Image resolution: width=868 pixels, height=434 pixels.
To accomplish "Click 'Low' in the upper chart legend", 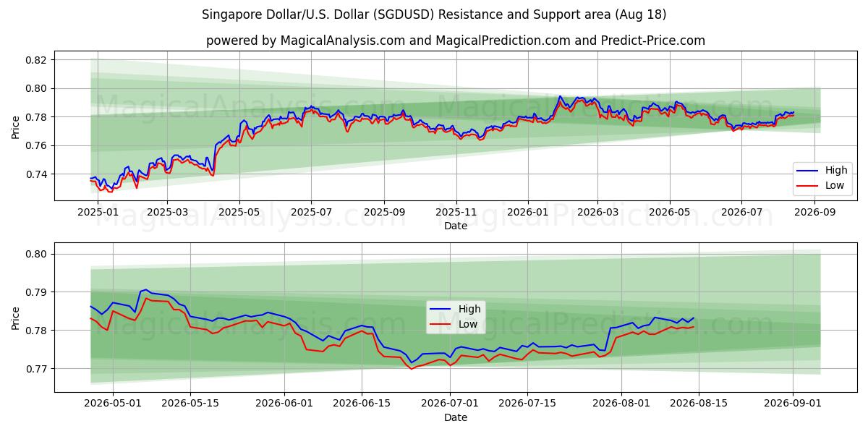I will pyautogui.click(x=834, y=185).
